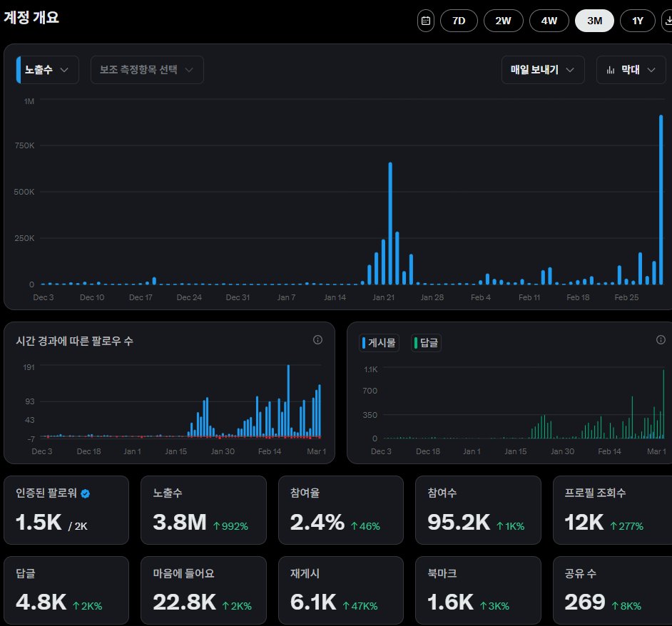The width and height of the screenshot is (672, 626).
Task: Open the 노출수 metric dropdown
Action: click(45, 69)
